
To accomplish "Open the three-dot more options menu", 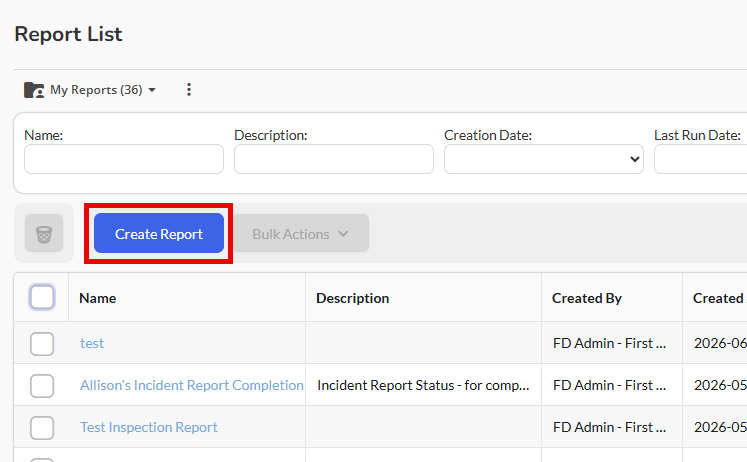I will (x=189, y=90).
